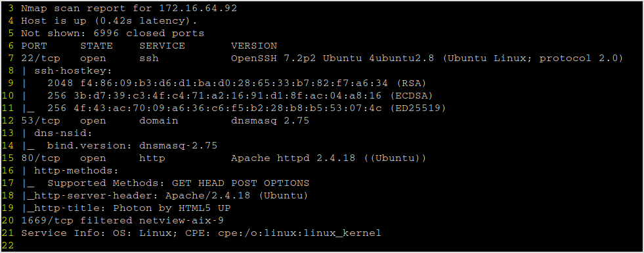The width and height of the screenshot is (644, 253).
Task: Click the PORT column header text
Action: point(34,45)
